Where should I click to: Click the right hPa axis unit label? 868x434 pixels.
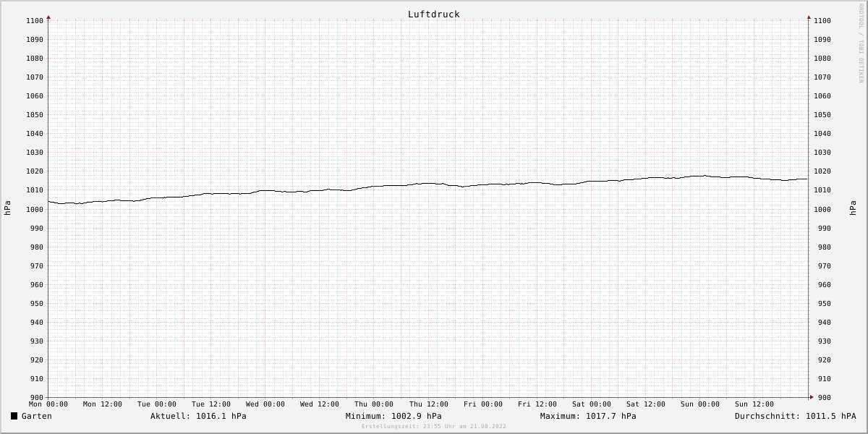(854, 208)
